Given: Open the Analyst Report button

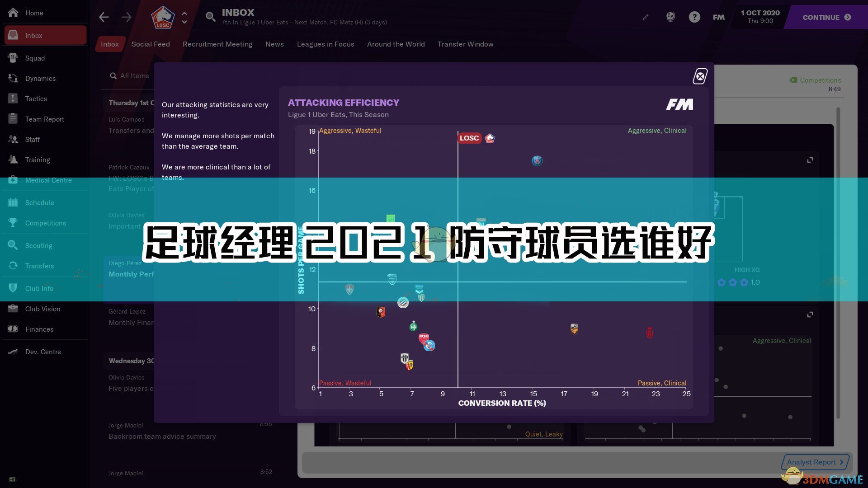Looking at the screenshot, I should [x=815, y=462].
